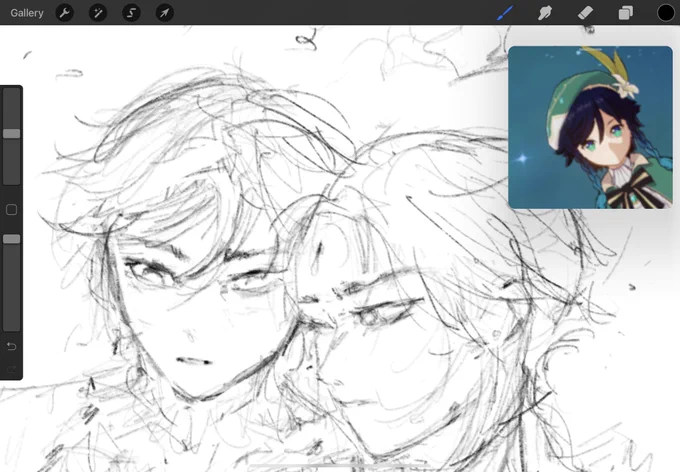Return to the Gallery

(x=27, y=13)
